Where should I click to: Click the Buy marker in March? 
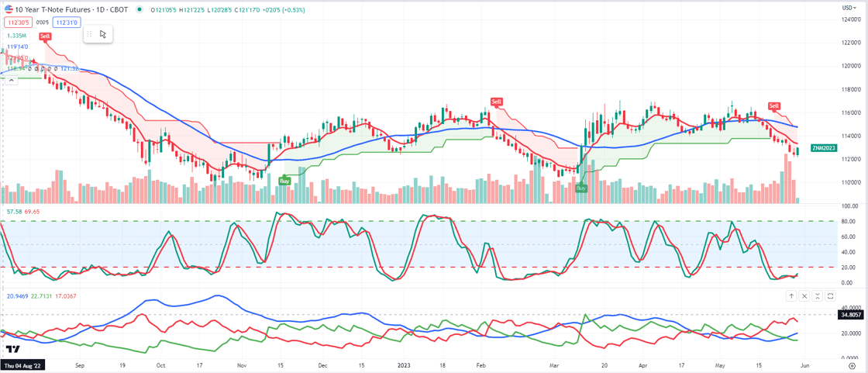[x=581, y=188]
